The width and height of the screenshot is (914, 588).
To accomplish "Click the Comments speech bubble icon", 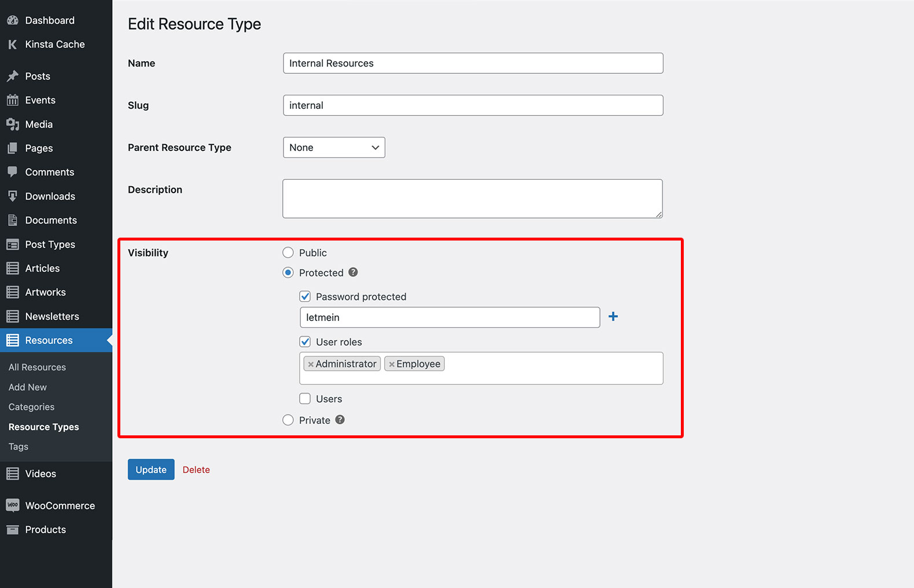I will coord(13,172).
